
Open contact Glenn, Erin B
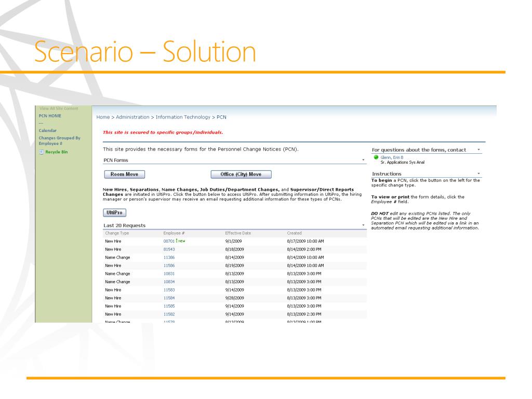pos(392,157)
